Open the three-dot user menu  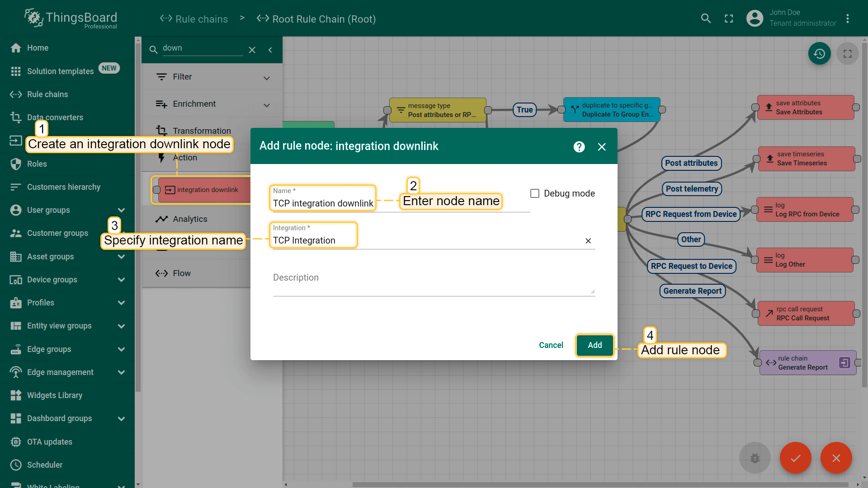coord(848,19)
